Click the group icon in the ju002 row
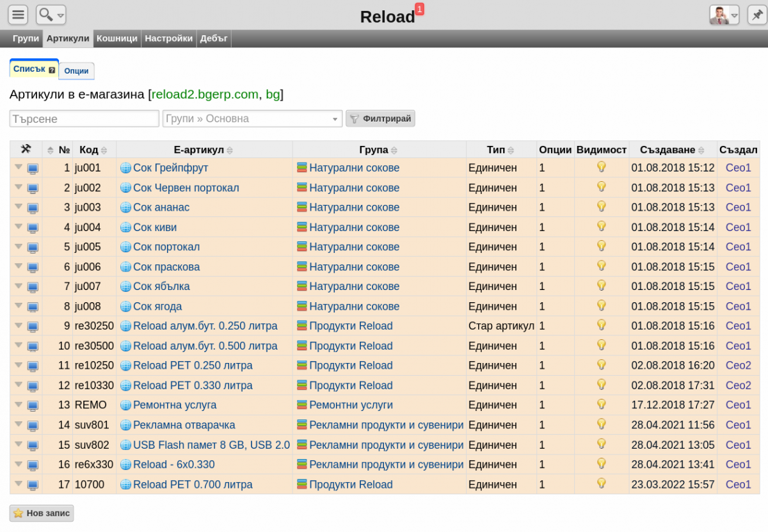The width and height of the screenshot is (768, 532). (302, 188)
